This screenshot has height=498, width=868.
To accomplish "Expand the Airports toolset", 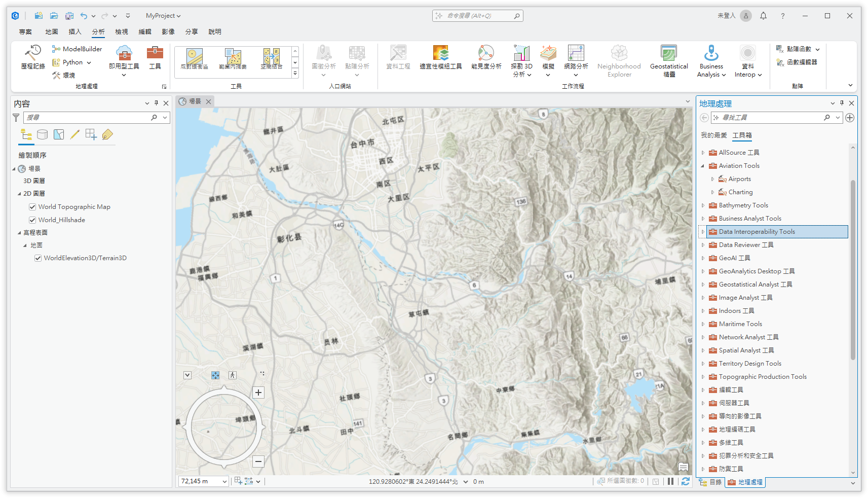I will [x=712, y=179].
